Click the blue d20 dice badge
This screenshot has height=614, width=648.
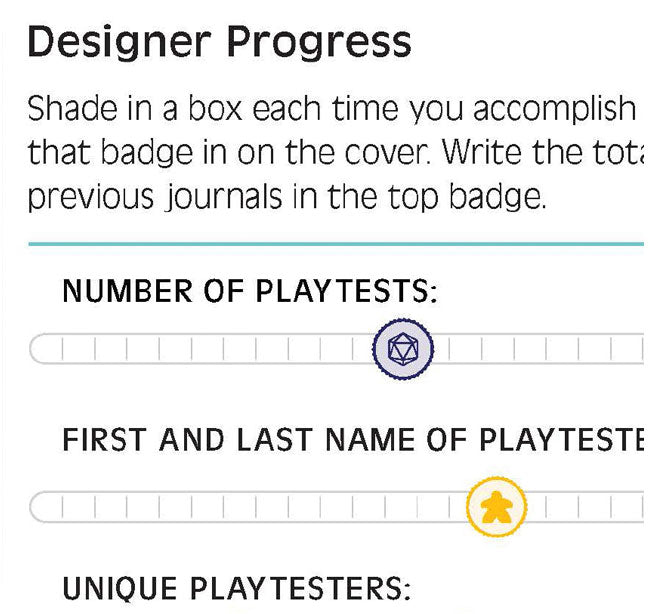[403, 349]
